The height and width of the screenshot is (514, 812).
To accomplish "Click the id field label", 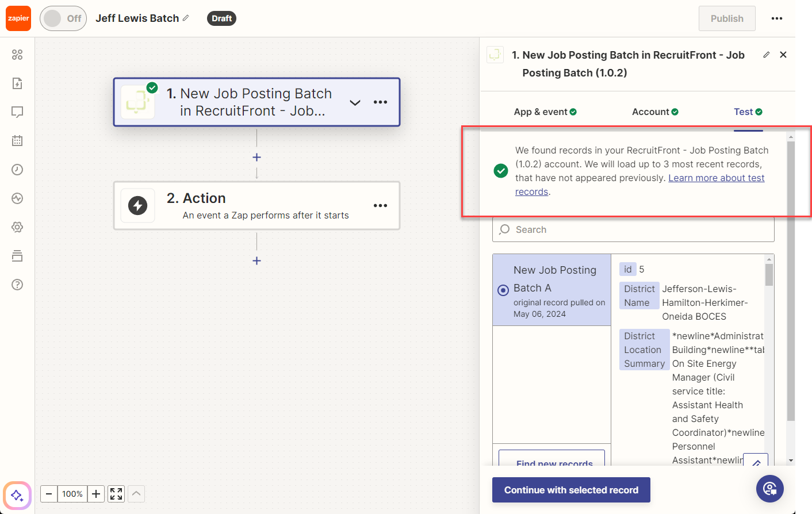I will (x=627, y=269).
